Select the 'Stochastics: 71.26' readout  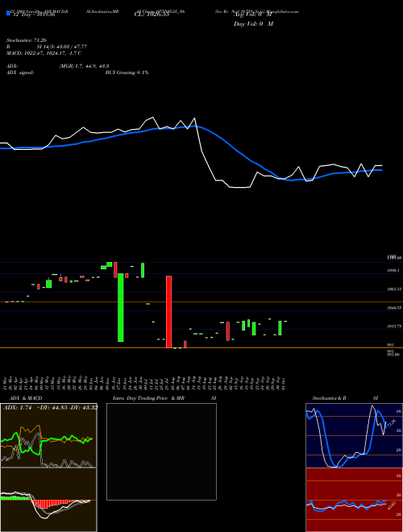click(x=26, y=40)
